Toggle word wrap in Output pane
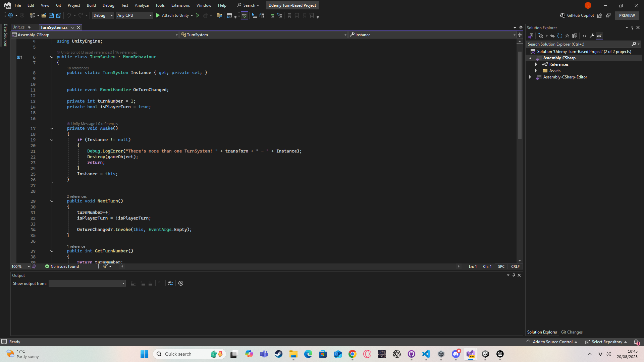 tap(171, 284)
